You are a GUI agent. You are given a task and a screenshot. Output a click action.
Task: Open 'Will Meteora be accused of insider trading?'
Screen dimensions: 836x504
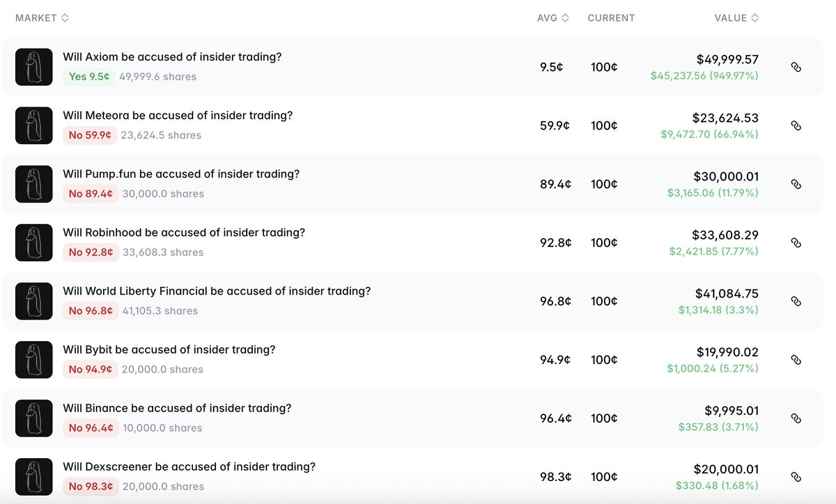tap(178, 116)
